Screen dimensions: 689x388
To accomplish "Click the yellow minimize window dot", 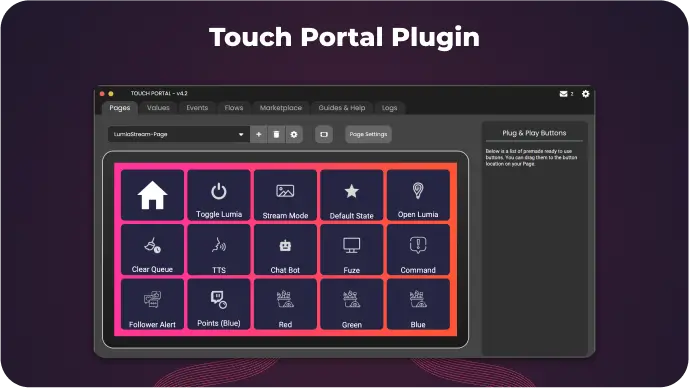I will [111, 94].
